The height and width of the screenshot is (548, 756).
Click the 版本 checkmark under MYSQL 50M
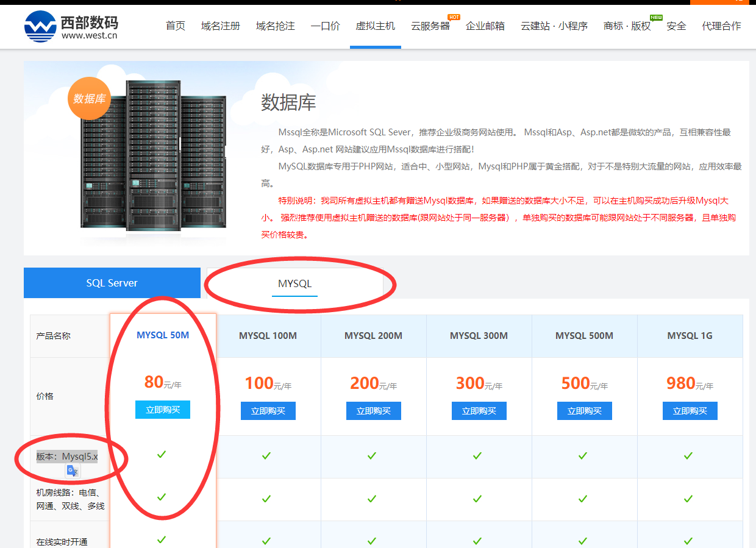pos(162,454)
